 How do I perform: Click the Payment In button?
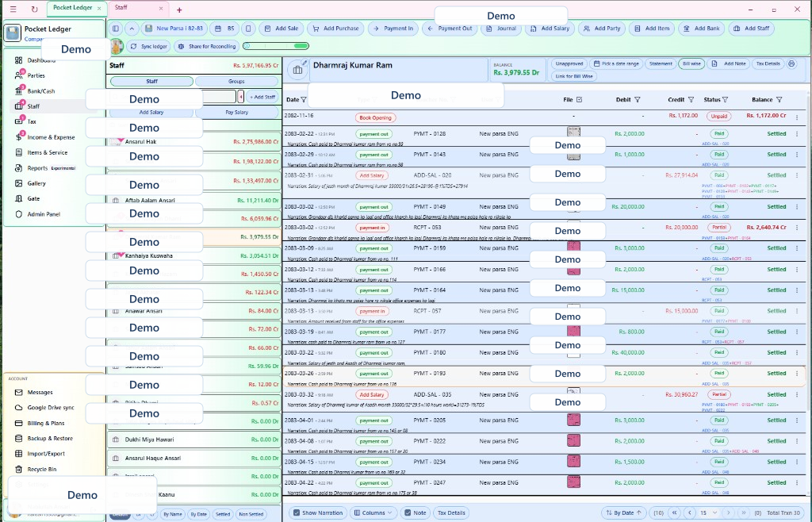coord(393,29)
